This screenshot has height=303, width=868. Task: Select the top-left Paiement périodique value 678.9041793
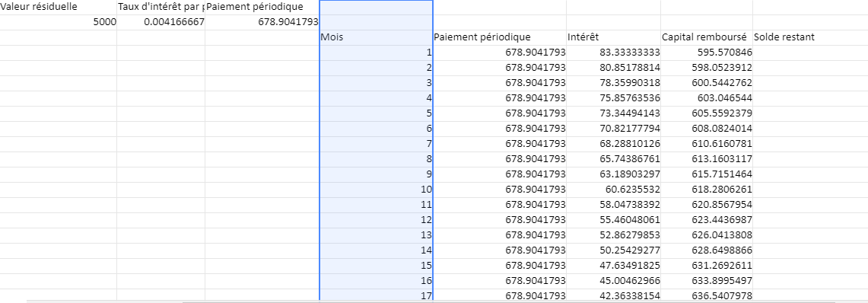click(x=262, y=23)
